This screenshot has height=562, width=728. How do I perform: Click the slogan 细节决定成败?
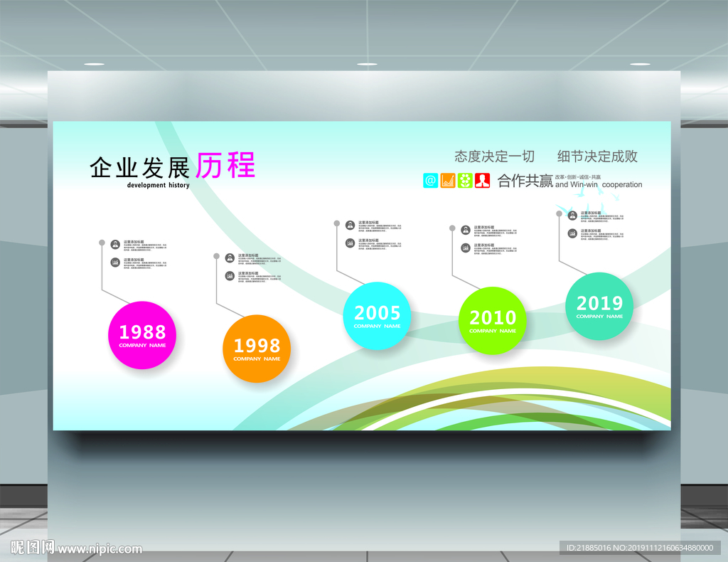tap(597, 157)
